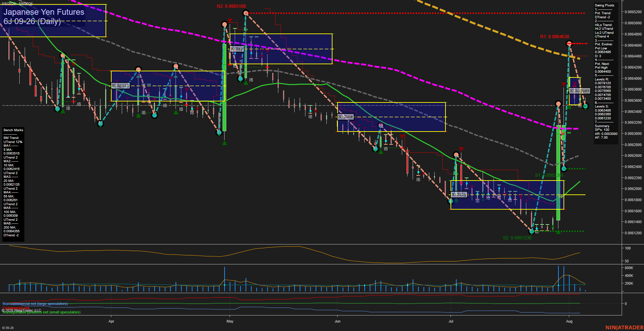Image resolution: width=644 pixels, height=331 pixels.
Task: Click the '100 MA:' benchmark label
Action: click(10, 212)
